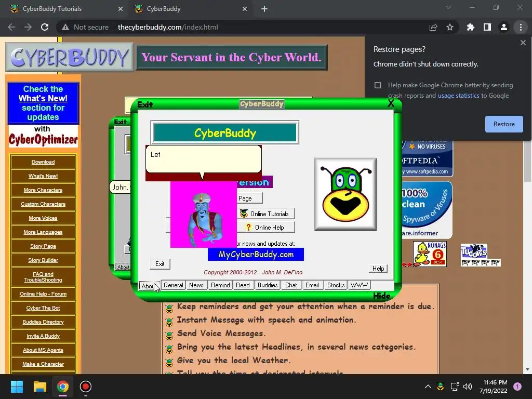Click the 100% clean spyware badge
This screenshot has height=399, width=532.
[427, 210]
